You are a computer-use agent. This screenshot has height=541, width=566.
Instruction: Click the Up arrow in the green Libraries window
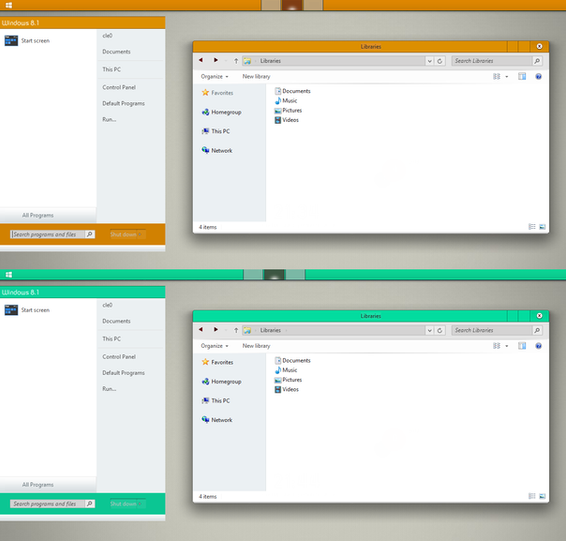point(236,330)
